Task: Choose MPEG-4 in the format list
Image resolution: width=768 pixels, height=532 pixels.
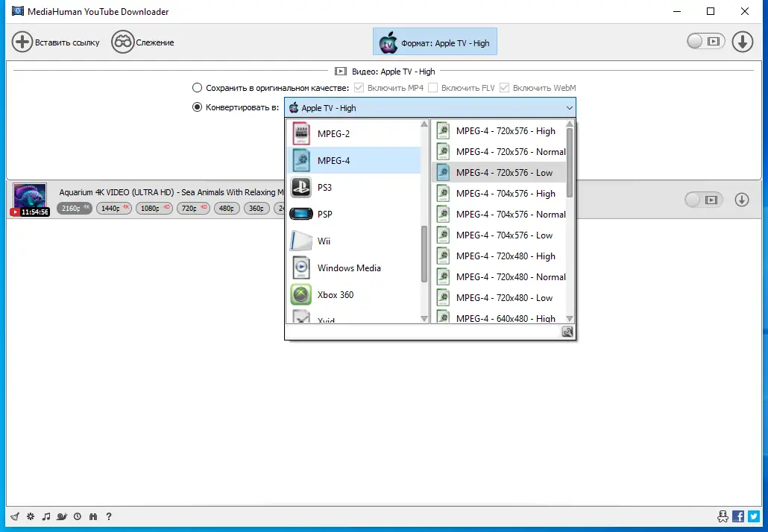Action: point(353,160)
